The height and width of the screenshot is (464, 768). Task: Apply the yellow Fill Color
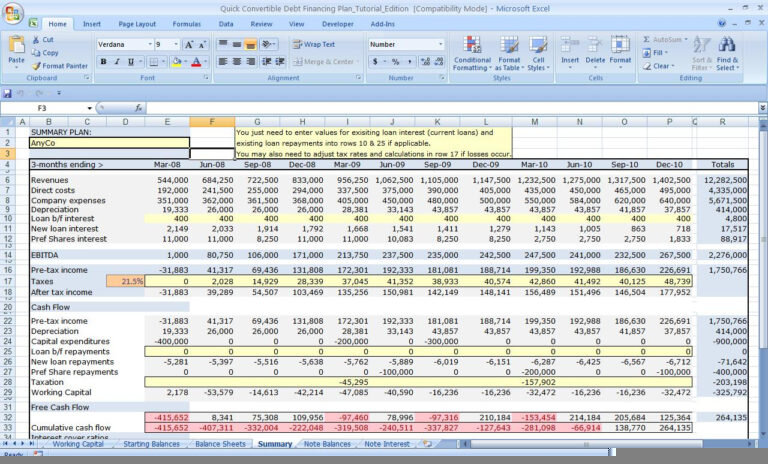point(177,62)
